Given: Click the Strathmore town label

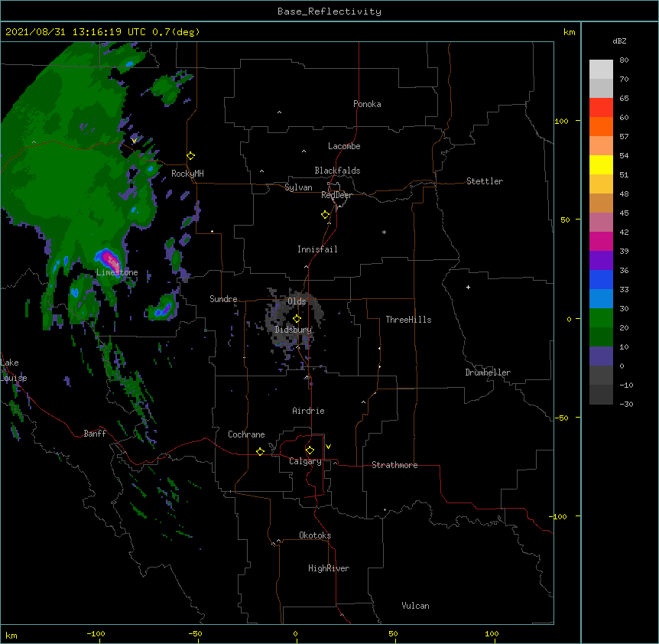Looking at the screenshot, I should pos(394,465).
